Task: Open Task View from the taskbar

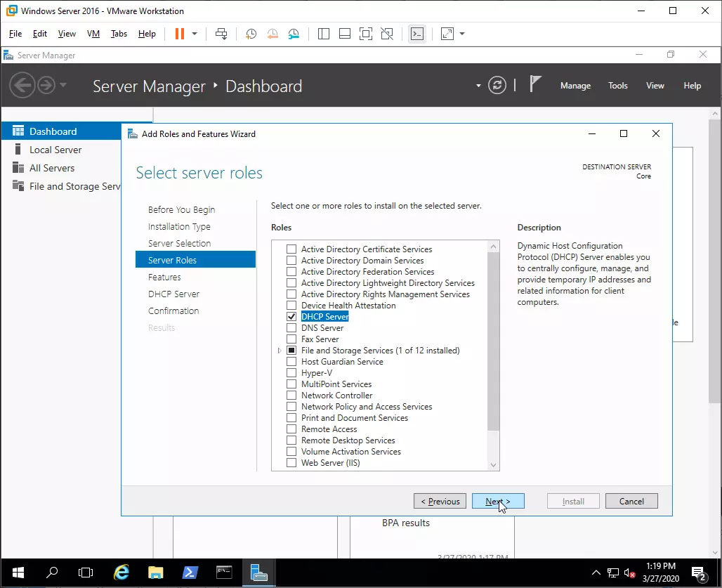Action: pyautogui.click(x=86, y=573)
